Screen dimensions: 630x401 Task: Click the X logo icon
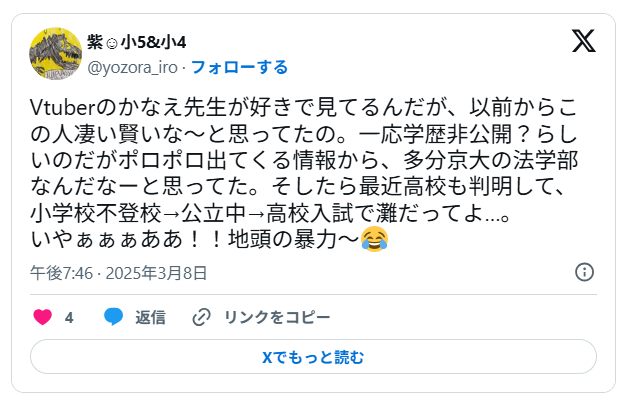pyautogui.click(x=584, y=41)
